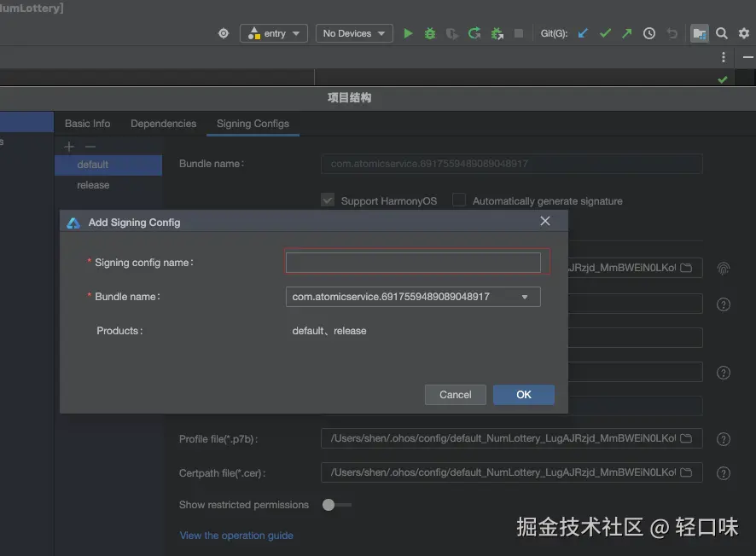Click the stop square icon
The width and height of the screenshot is (756, 556).
coord(519,33)
